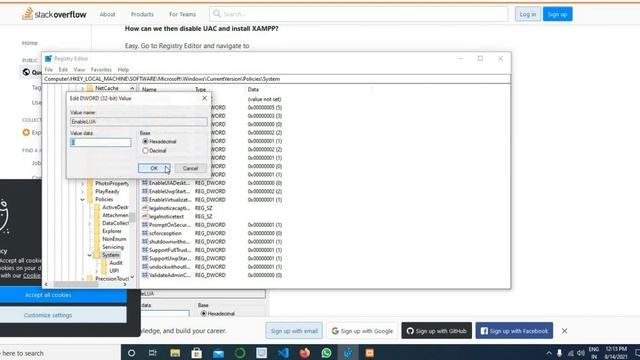Click the volume tray icon

581,353
